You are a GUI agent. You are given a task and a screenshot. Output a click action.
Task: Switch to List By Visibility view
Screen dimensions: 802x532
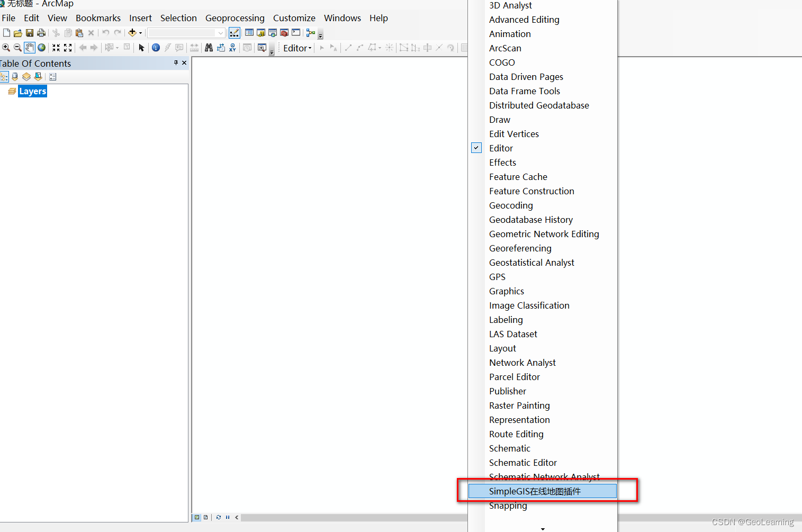tap(26, 77)
